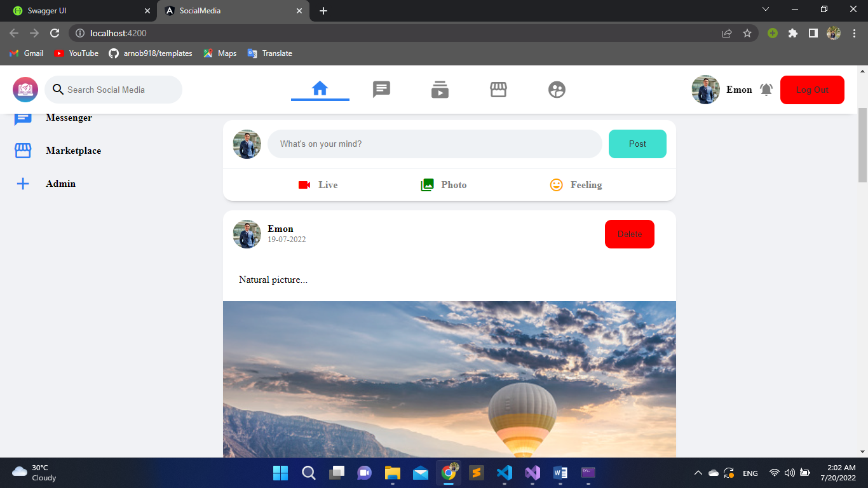Click the notification bell icon
Image resolution: width=868 pixels, height=488 pixels.
tap(766, 90)
